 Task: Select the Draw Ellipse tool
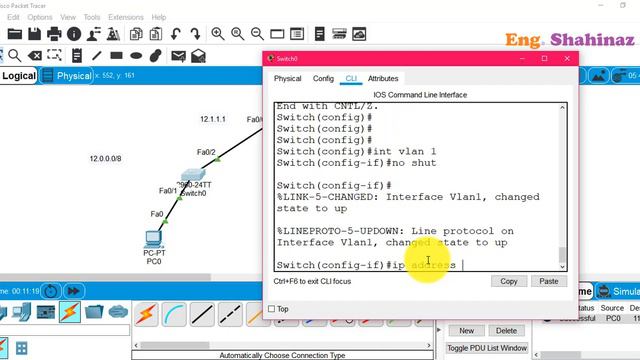(136, 56)
